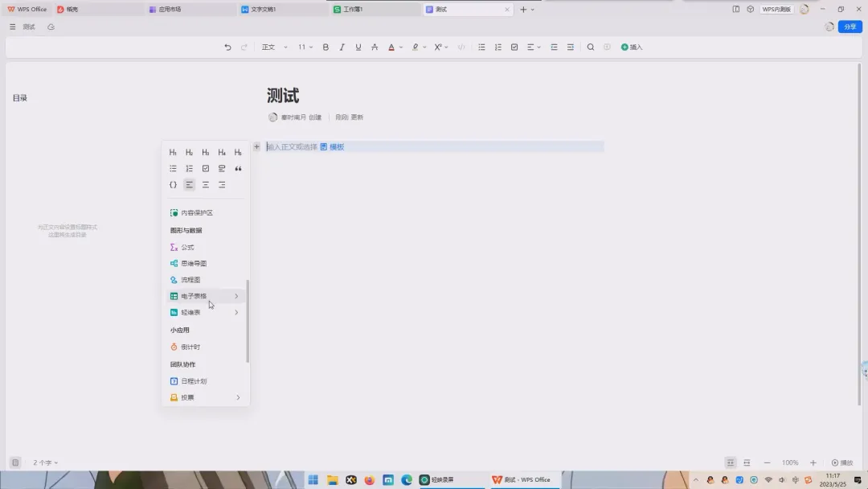
Task: Expand 电子表格 spreadsheet submenu
Action: (x=206, y=296)
